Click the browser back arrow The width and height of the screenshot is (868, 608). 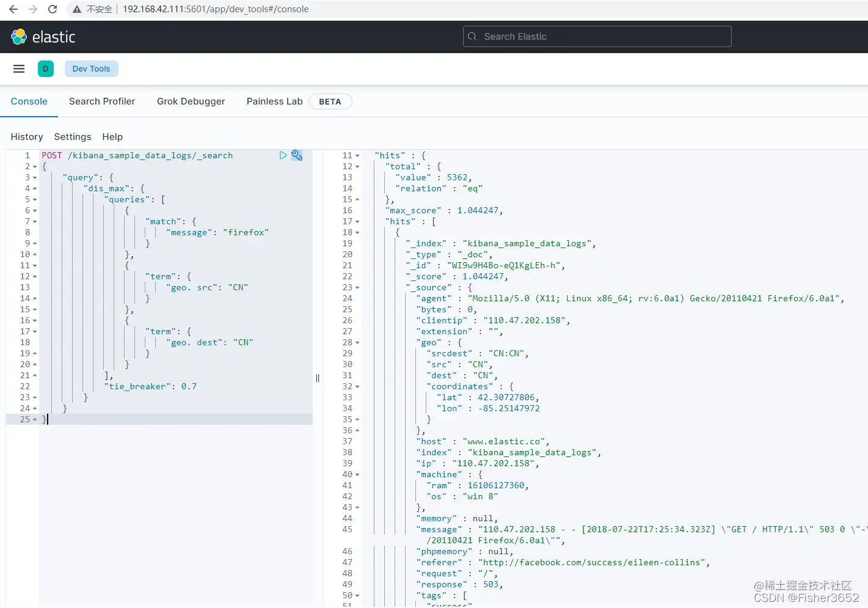(x=13, y=9)
